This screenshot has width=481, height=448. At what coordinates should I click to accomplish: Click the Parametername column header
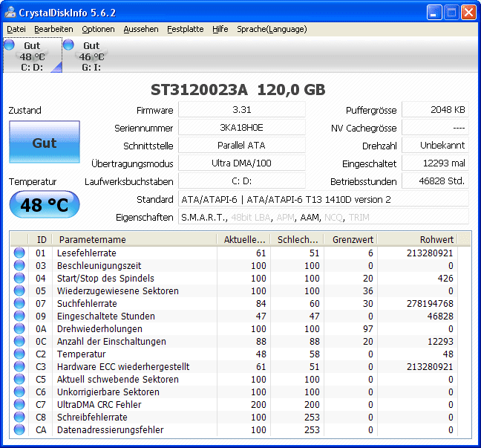134,239
